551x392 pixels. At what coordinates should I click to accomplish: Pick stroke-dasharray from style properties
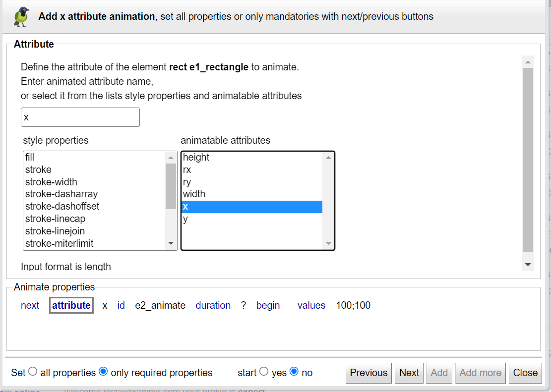[x=94, y=194]
